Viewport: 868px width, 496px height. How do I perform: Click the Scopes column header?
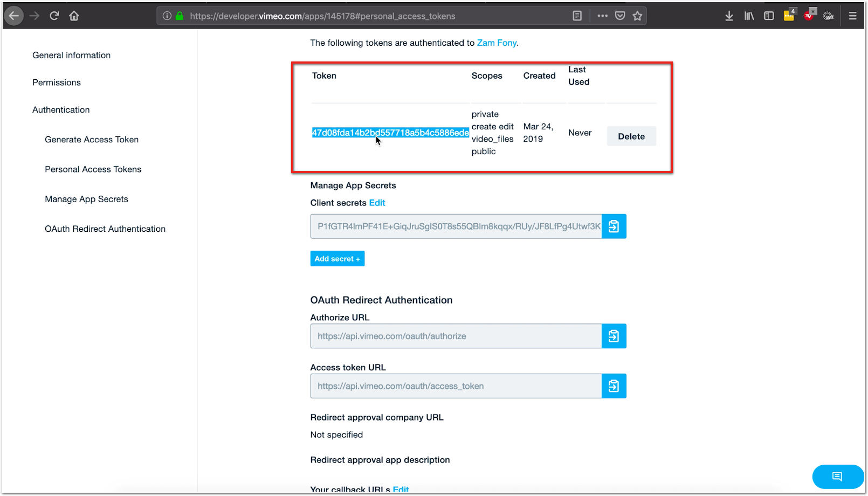[487, 76]
